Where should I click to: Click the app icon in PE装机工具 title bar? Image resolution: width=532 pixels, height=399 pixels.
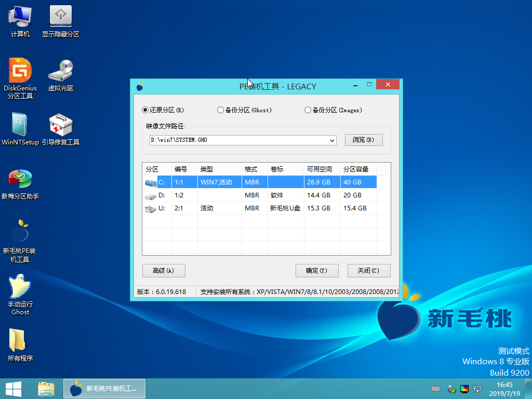coord(140,87)
